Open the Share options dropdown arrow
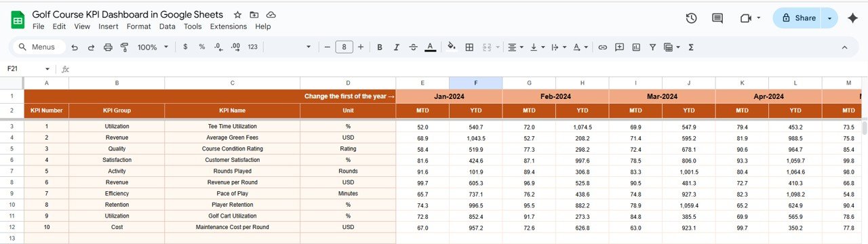 829,18
